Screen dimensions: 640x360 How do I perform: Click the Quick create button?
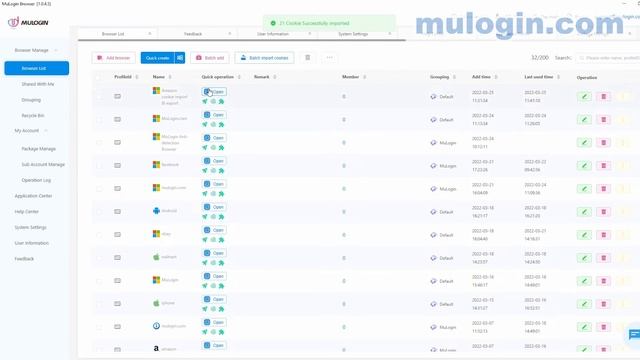[158, 58]
